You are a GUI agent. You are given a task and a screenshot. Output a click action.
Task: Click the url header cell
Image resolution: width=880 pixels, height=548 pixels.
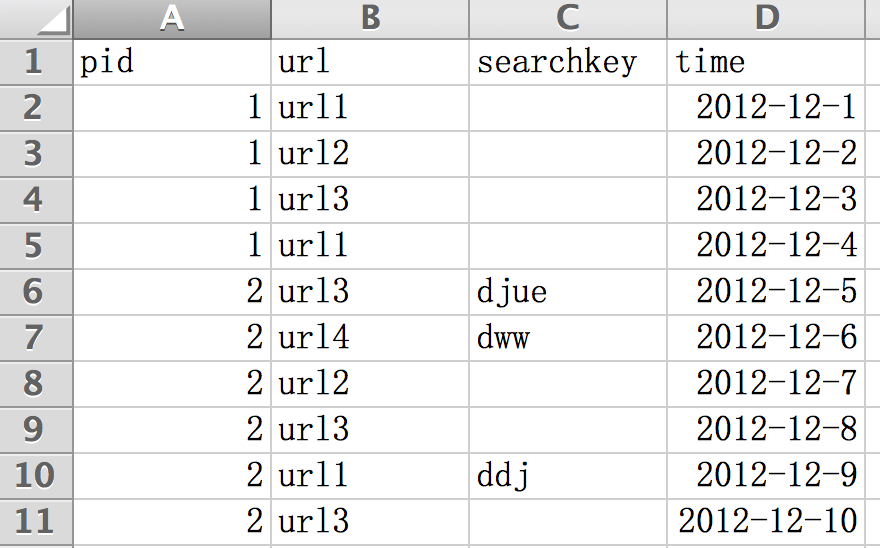[370, 62]
